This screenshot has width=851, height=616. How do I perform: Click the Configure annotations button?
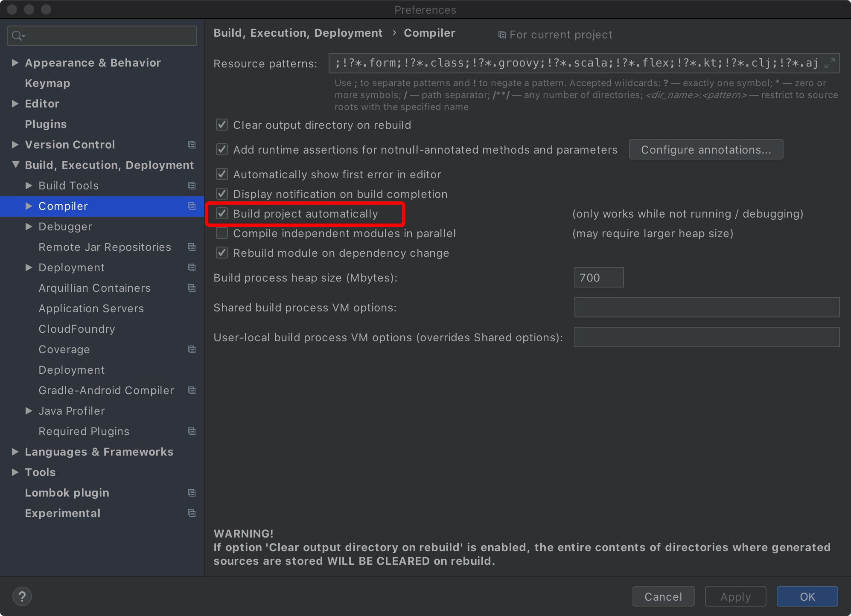point(706,150)
